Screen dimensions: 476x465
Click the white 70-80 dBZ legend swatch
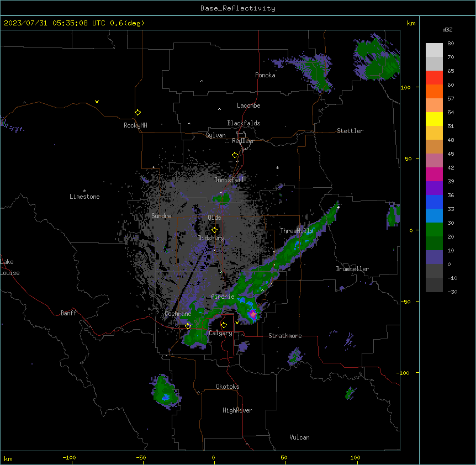pos(434,50)
